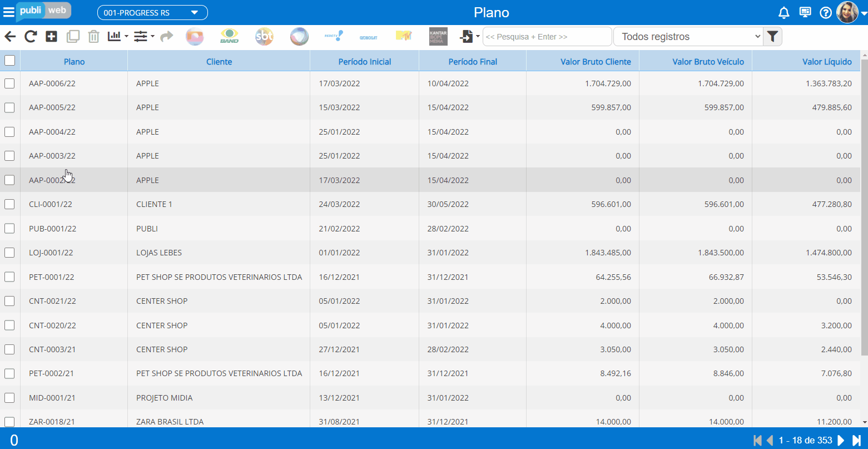Click the forward share arrow icon
Viewport: 868px width, 449px height.
click(166, 37)
